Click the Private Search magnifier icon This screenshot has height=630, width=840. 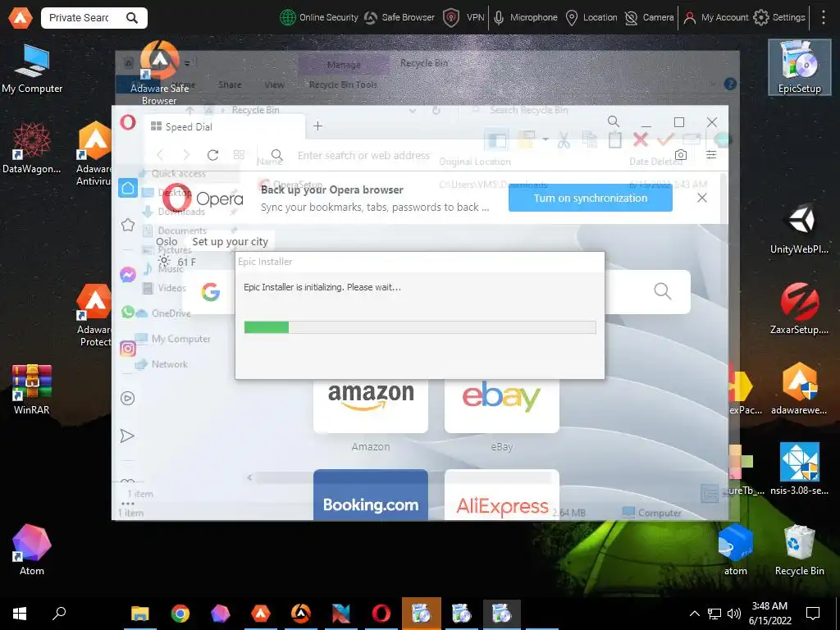[132, 18]
